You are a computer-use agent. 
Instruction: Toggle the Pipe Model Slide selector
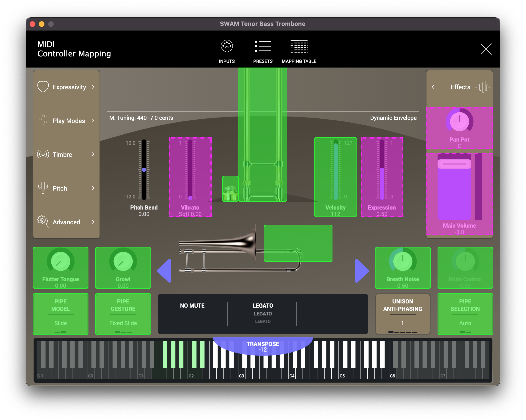(60, 314)
